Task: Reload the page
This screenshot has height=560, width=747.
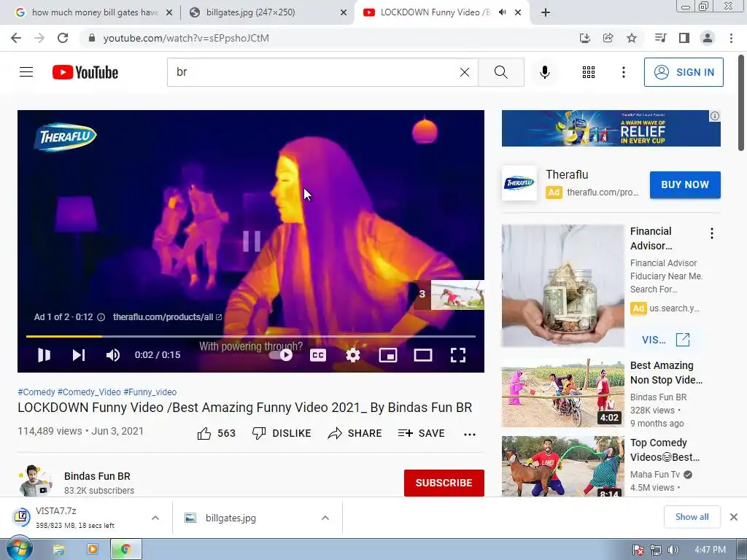Action: 63,38
